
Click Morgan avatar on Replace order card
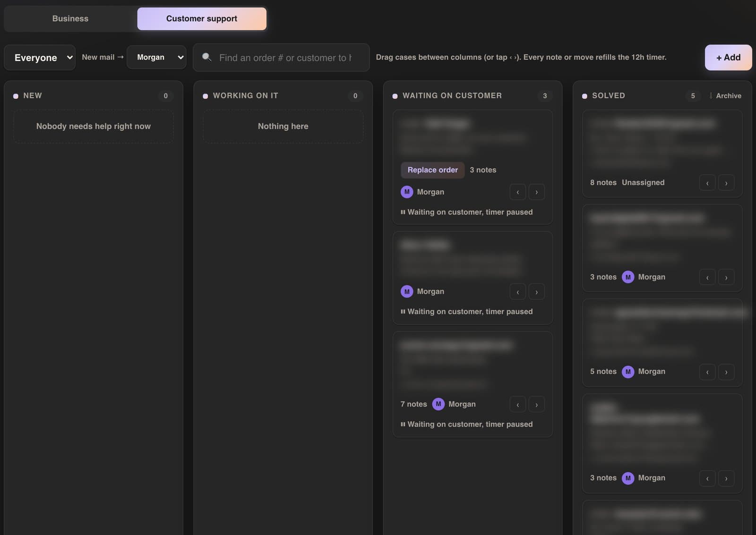(407, 192)
